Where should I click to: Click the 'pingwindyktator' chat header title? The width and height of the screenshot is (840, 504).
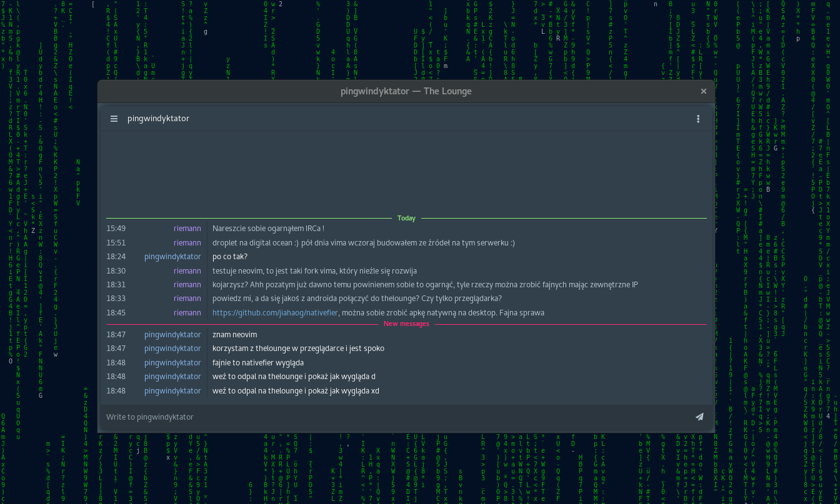coord(158,119)
